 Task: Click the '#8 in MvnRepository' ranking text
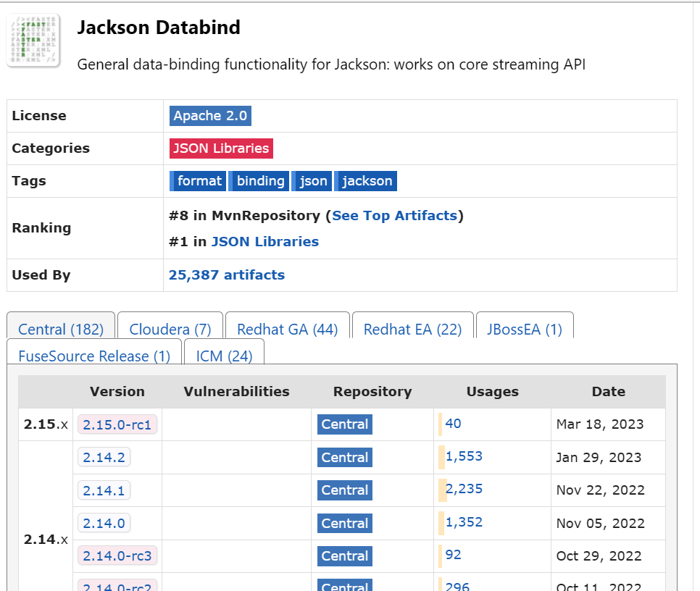tap(245, 216)
